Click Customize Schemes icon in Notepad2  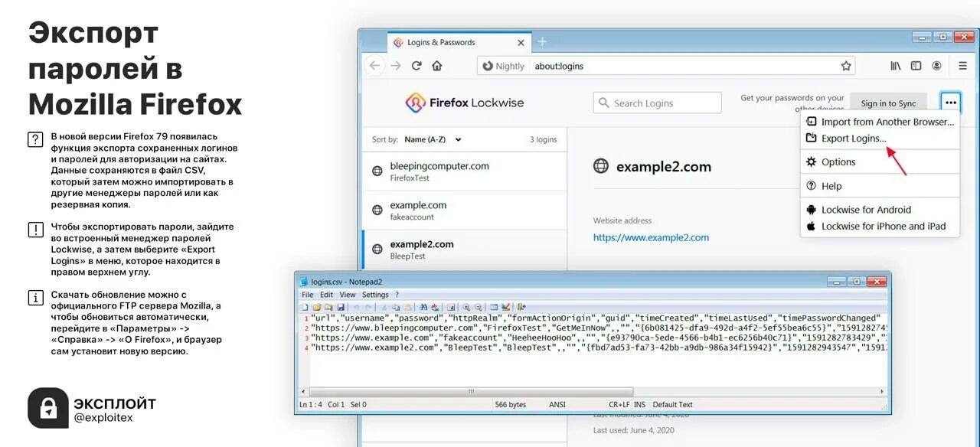point(506,307)
